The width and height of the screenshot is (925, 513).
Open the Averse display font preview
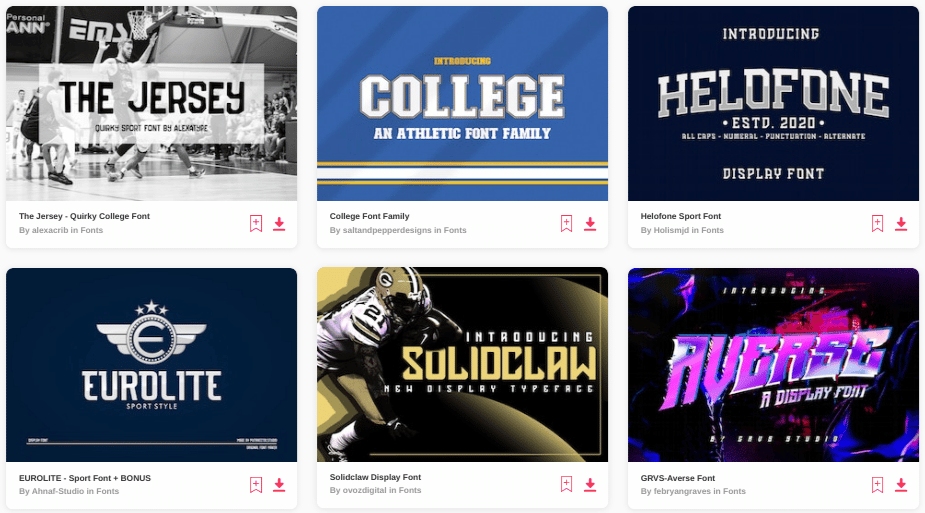pos(773,365)
